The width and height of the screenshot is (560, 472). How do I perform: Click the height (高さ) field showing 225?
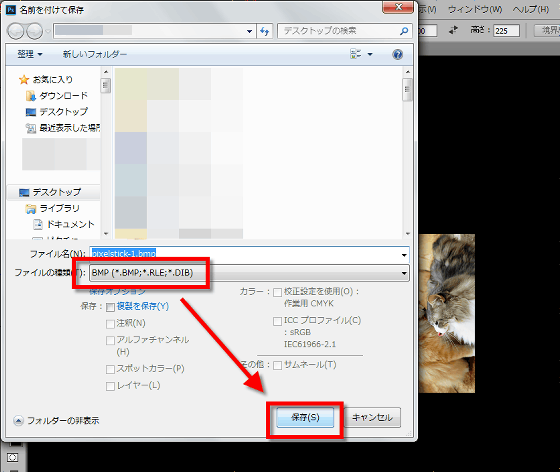coord(506,31)
